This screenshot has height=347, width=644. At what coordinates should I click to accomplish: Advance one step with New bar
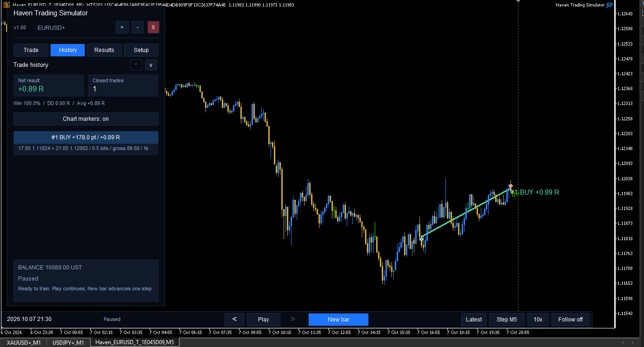pos(339,320)
